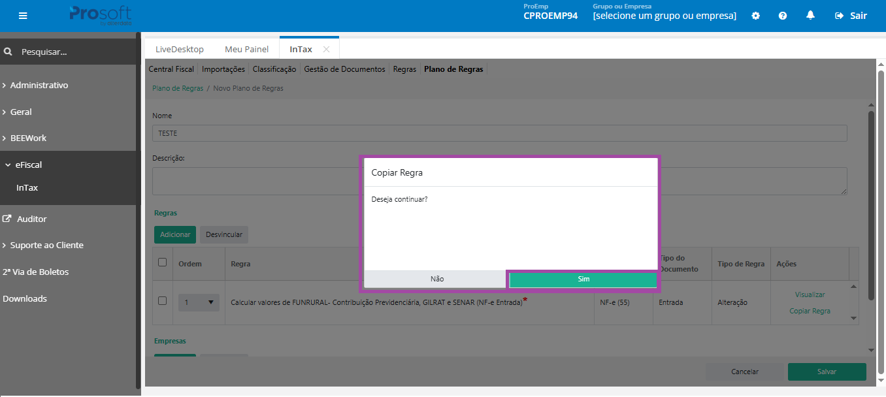The image size is (886, 397).
Task: Click the Salvar button
Action: point(827,372)
